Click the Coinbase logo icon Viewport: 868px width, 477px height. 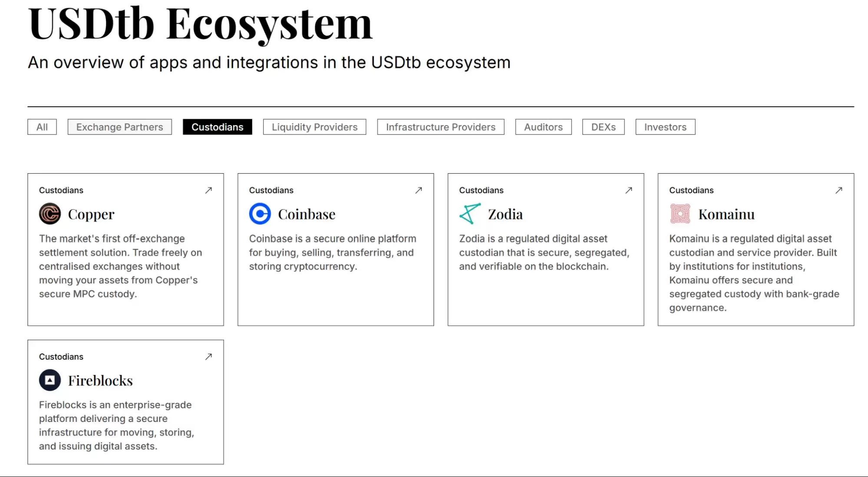[x=260, y=214]
